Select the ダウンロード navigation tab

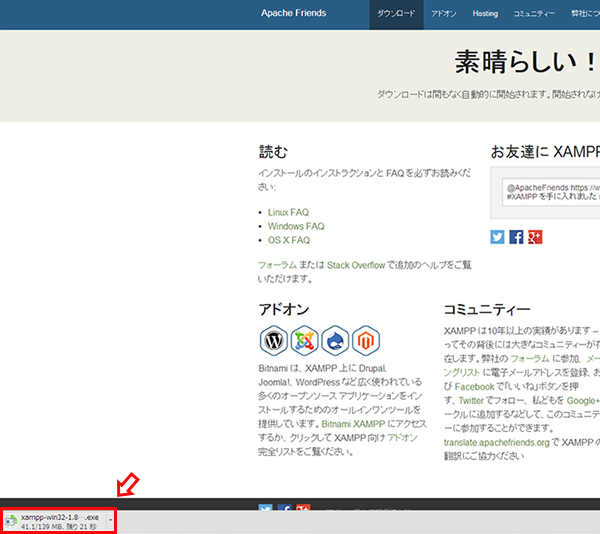coord(396,15)
